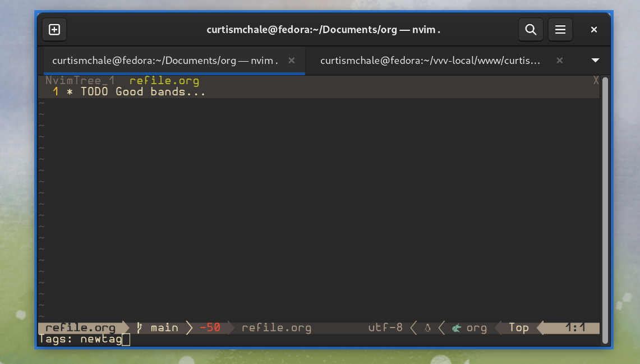This screenshot has height=364, width=640.
Task: Click the git branch icon beside main
Action: (x=139, y=328)
